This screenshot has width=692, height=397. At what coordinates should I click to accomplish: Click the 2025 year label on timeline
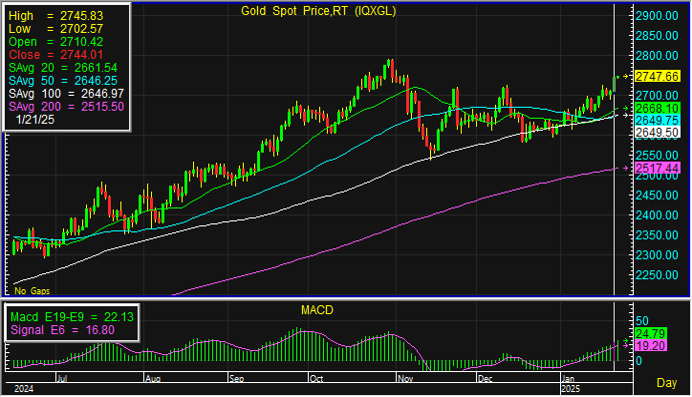(x=571, y=389)
